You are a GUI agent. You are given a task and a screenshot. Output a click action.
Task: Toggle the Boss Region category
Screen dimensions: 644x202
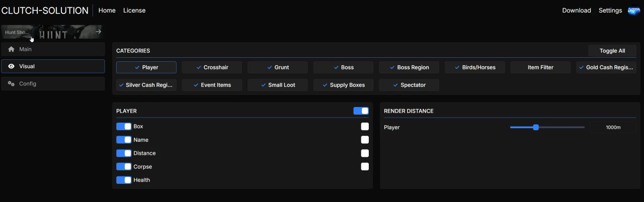click(x=409, y=67)
